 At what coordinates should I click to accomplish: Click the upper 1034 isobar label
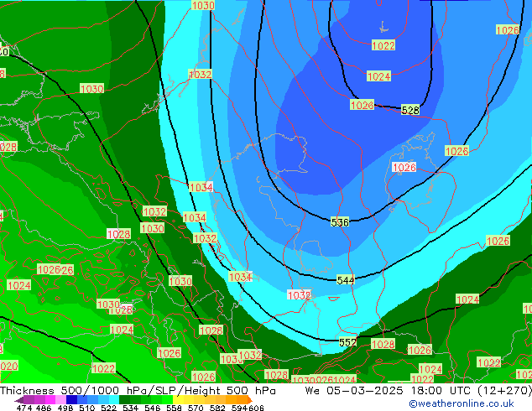click(x=201, y=187)
